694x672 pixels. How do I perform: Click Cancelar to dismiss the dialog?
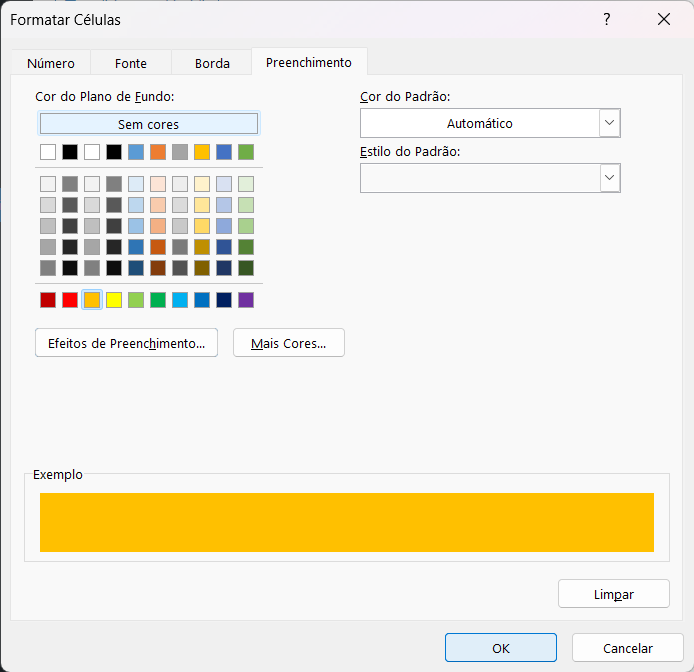628,648
